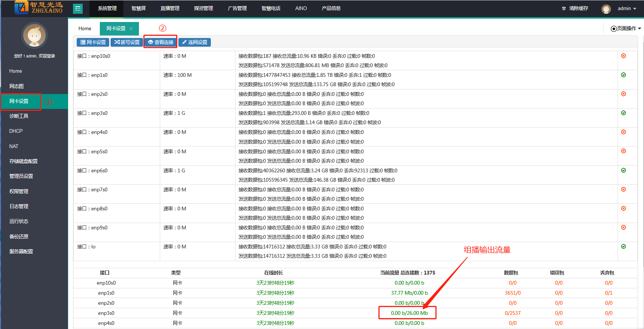Toggle the red status icon for enp4s0

point(624,132)
